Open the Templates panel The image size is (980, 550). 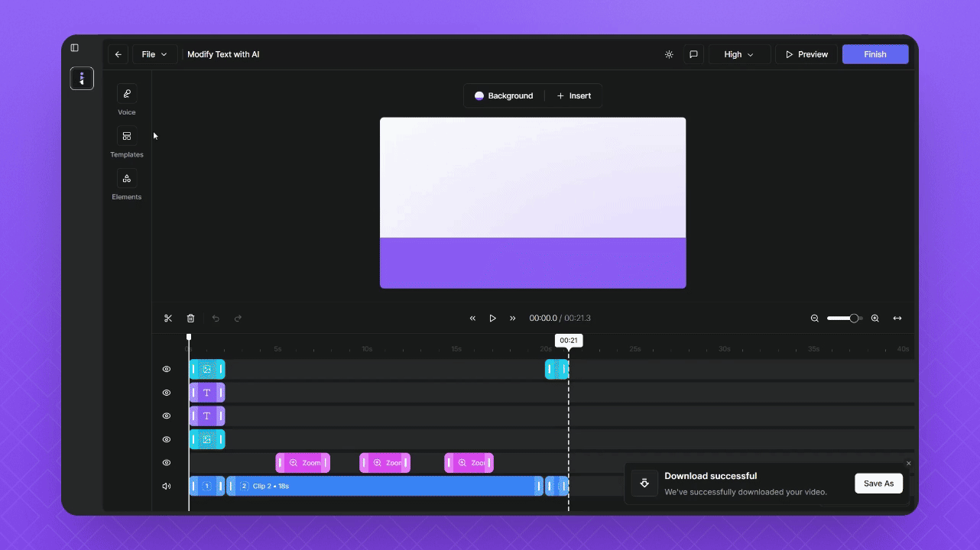127,143
